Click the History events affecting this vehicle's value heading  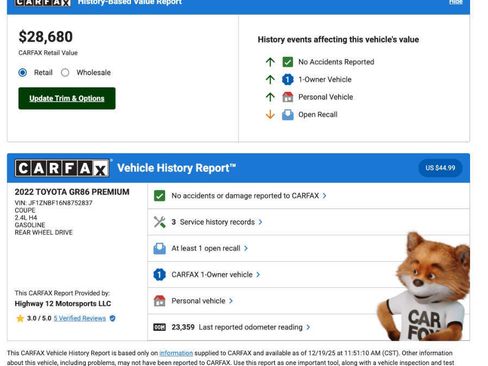point(338,40)
